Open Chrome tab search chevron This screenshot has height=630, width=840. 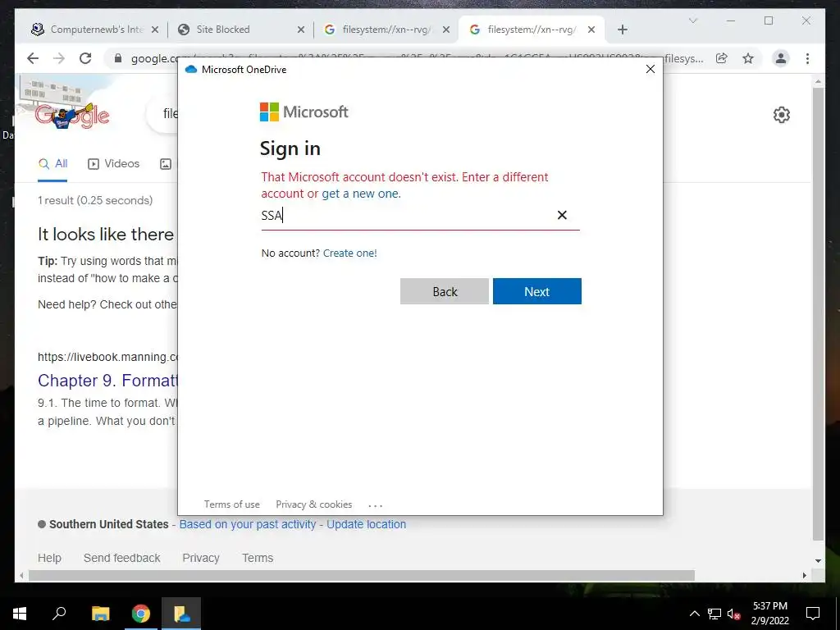pyautogui.click(x=692, y=21)
